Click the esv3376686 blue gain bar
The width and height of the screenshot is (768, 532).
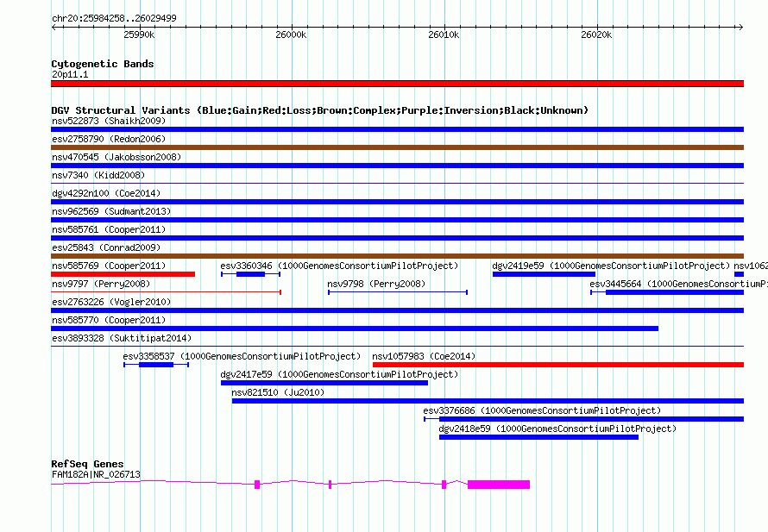[591, 419]
